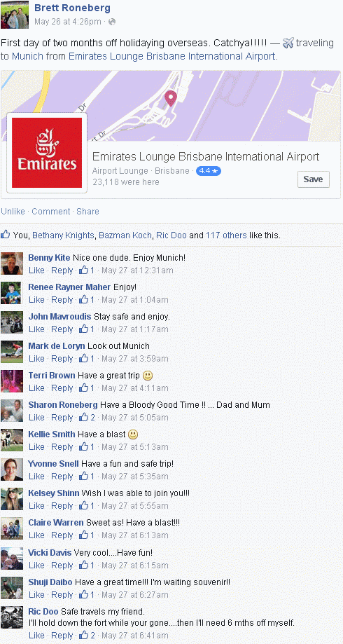Share the post
The width and height of the screenshot is (343, 644).
coord(87,212)
